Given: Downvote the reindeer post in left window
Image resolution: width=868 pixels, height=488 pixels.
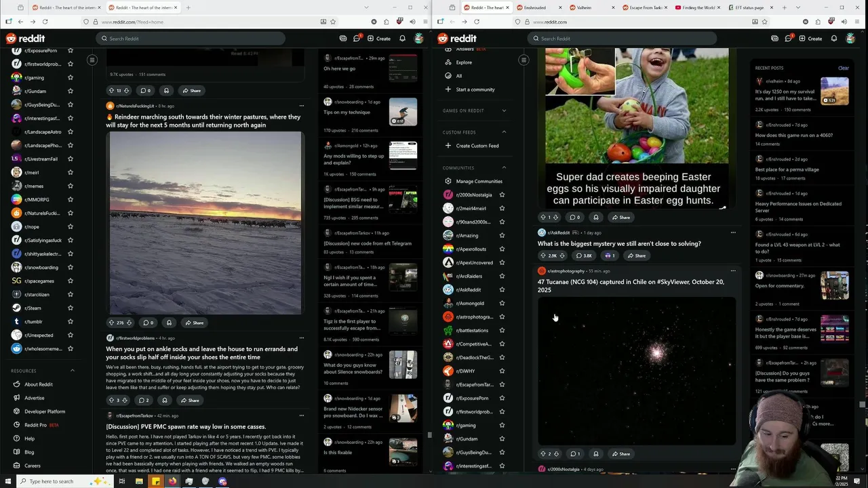Looking at the screenshot, I should coord(129,323).
